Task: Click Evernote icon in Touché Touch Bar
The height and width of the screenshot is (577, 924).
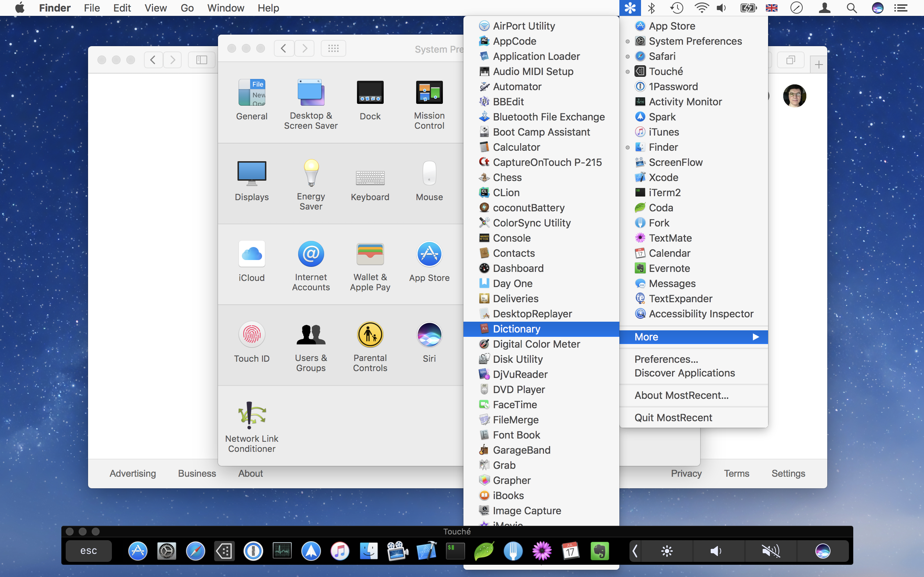Action: [x=600, y=551]
